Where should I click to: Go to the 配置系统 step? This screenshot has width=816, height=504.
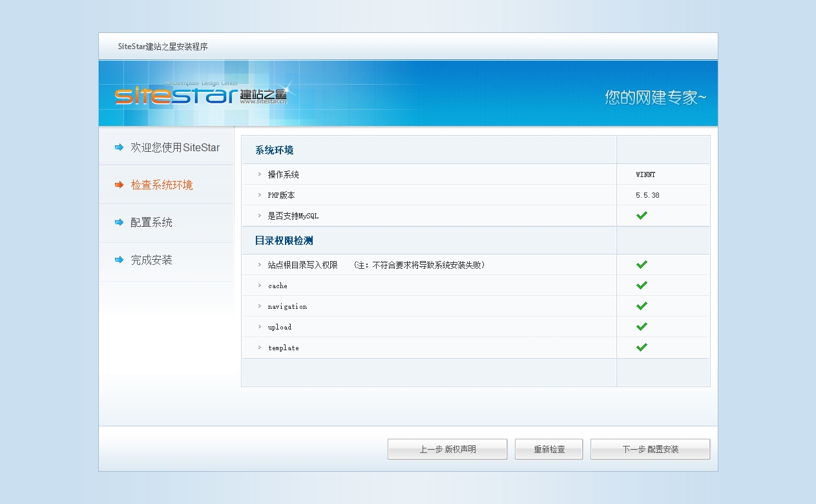point(151,222)
